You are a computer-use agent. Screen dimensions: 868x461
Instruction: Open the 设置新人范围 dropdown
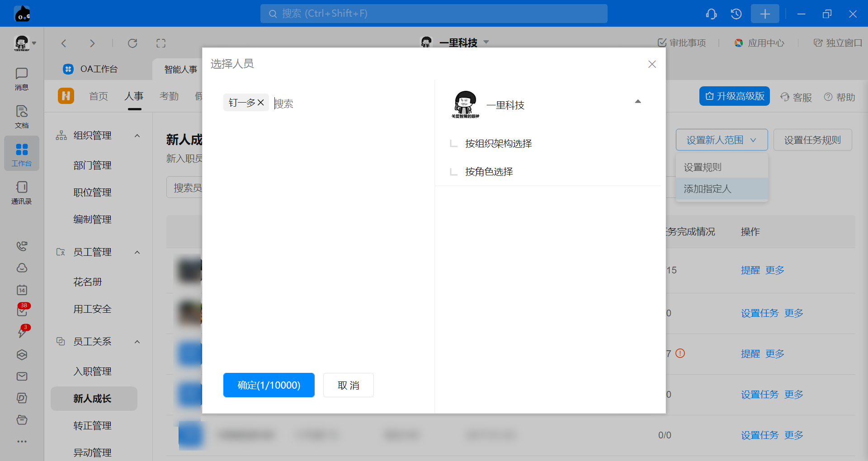(x=722, y=140)
